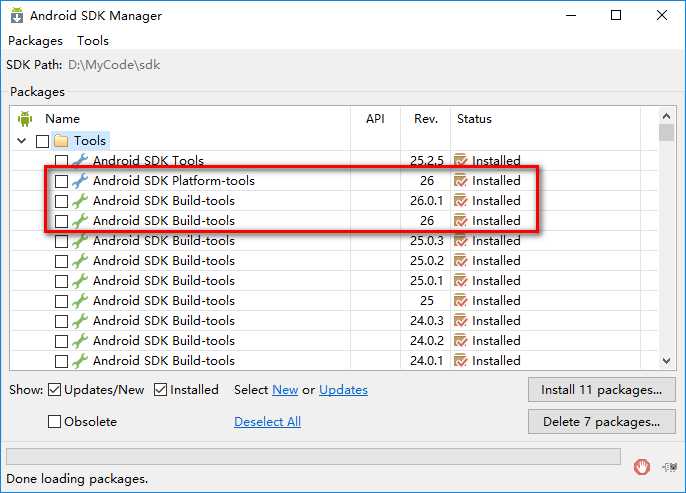Click wrench icon of Build-tools 25.0.1 row
Screen dimensions: 686x493
[x=80, y=281]
